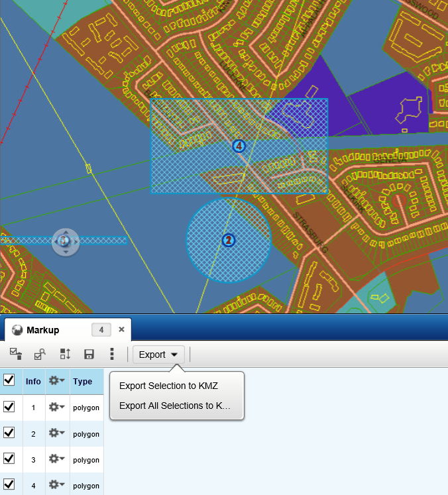The height and width of the screenshot is (495, 448).
Task: Click markup marker 4 on the map
Action: pos(239,146)
